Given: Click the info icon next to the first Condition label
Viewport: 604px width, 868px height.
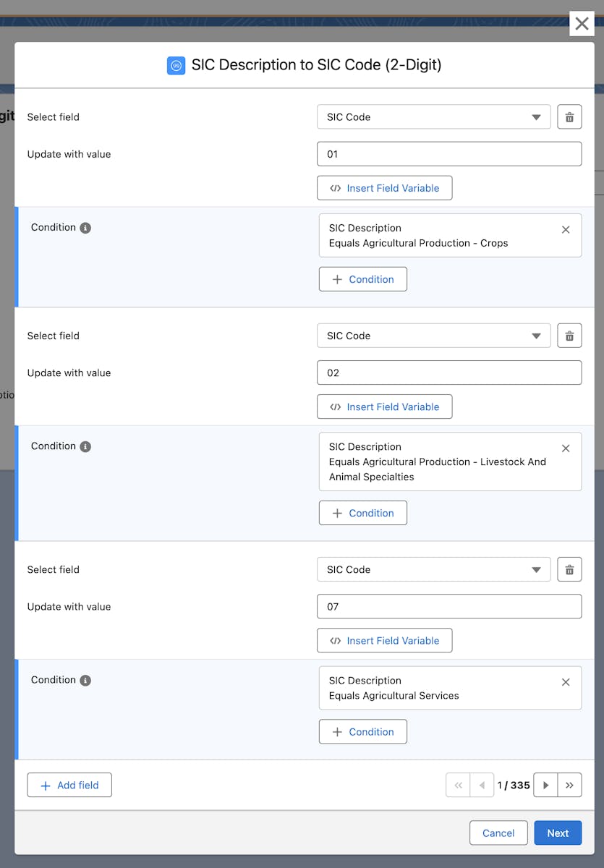Looking at the screenshot, I should tap(85, 227).
